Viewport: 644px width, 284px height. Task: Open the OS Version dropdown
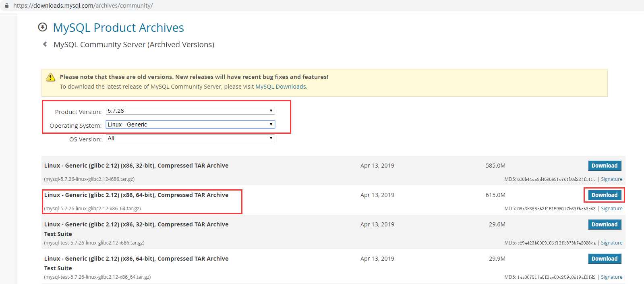190,138
